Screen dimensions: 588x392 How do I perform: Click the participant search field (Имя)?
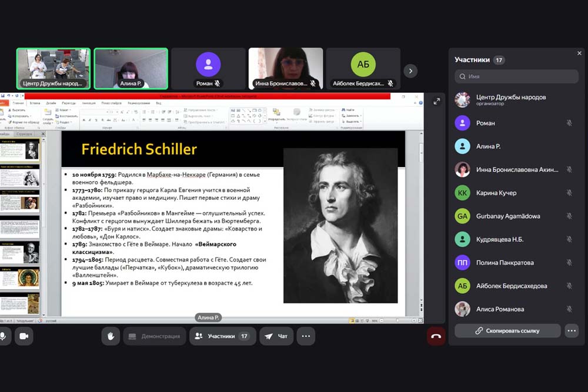coord(516,76)
